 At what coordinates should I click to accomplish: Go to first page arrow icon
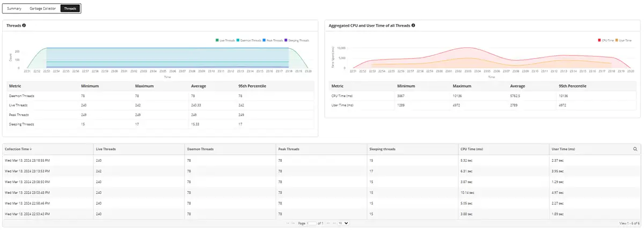click(x=288, y=222)
